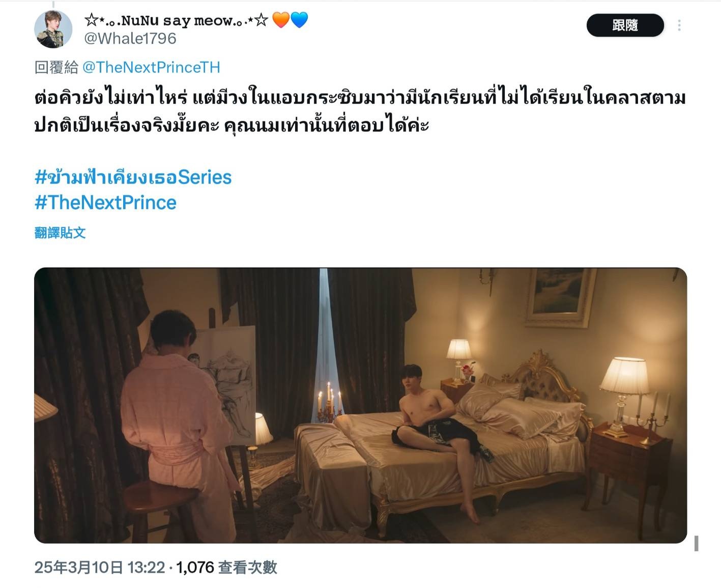Click the Thai tweet text body
Viewport: 721px width, 588px height.
point(360,111)
